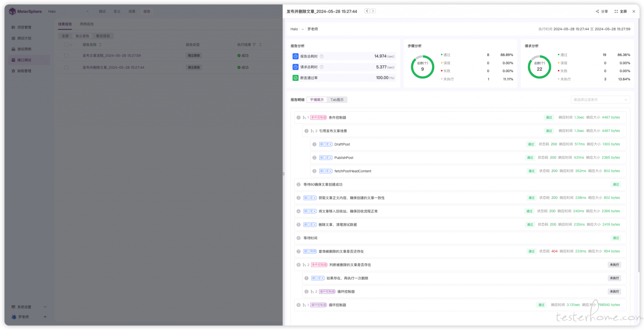
Task: Check the box for 发布并删除文章_2024-05-28 15:27:44
Action: click(x=66, y=67)
